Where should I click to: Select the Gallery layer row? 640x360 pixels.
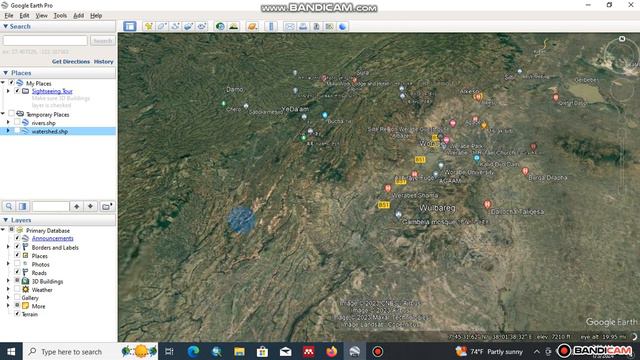[30, 298]
